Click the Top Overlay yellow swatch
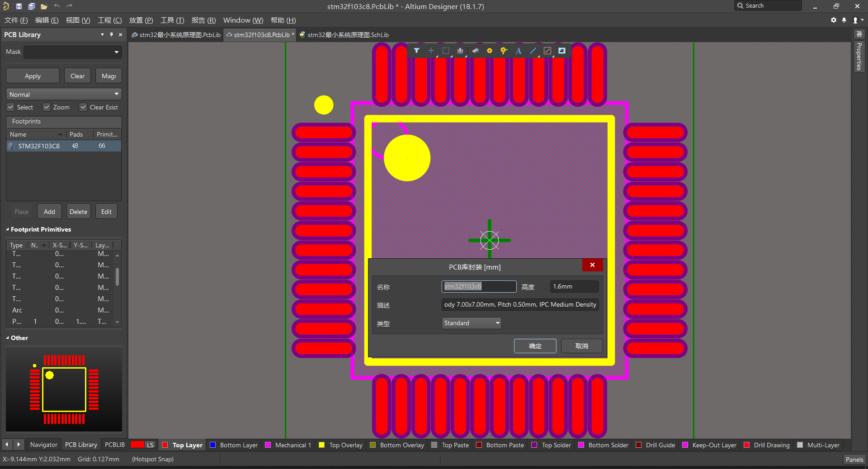868x469 pixels. click(x=322, y=445)
